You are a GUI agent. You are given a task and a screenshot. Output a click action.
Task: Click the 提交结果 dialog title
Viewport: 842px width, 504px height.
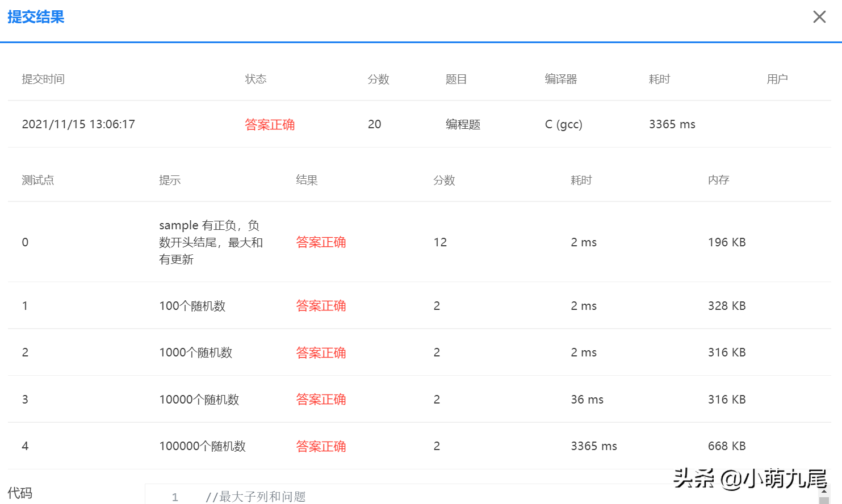(36, 18)
